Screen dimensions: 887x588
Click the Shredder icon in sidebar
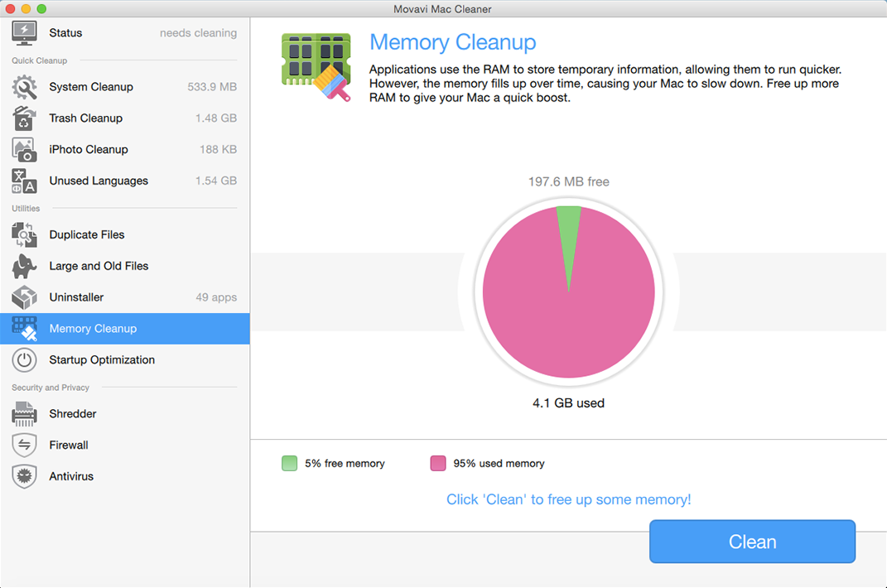click(24, 414)
